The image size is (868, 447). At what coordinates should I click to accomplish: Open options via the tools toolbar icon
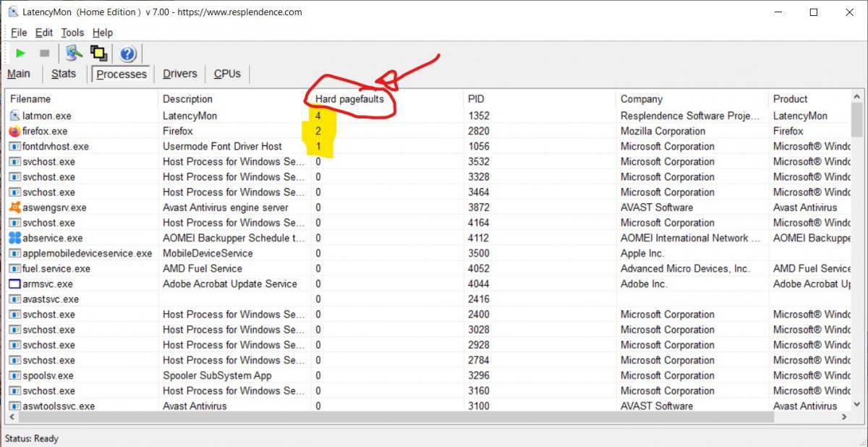click(x=74, y=53)
